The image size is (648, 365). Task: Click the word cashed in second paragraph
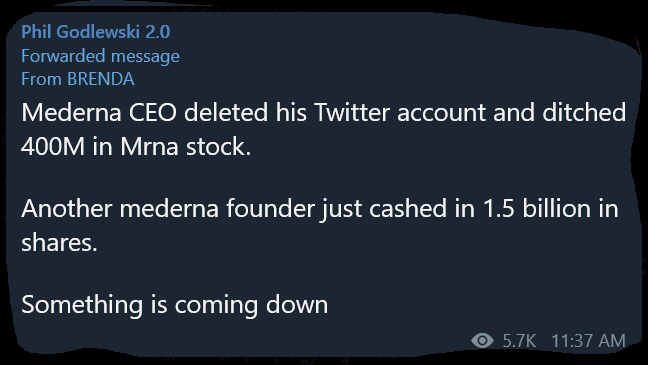click(408, 208)
